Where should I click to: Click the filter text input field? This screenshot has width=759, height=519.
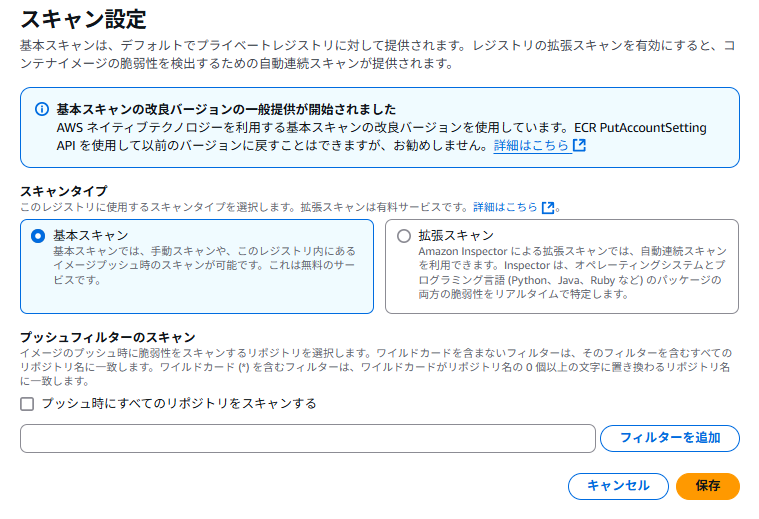pos(308,439)
